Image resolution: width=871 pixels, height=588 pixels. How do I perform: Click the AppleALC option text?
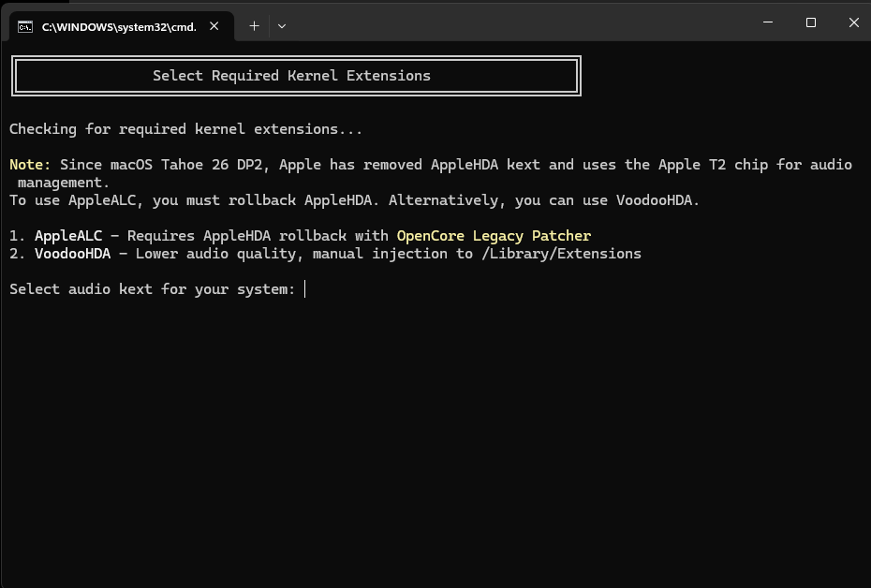point(67,236)
